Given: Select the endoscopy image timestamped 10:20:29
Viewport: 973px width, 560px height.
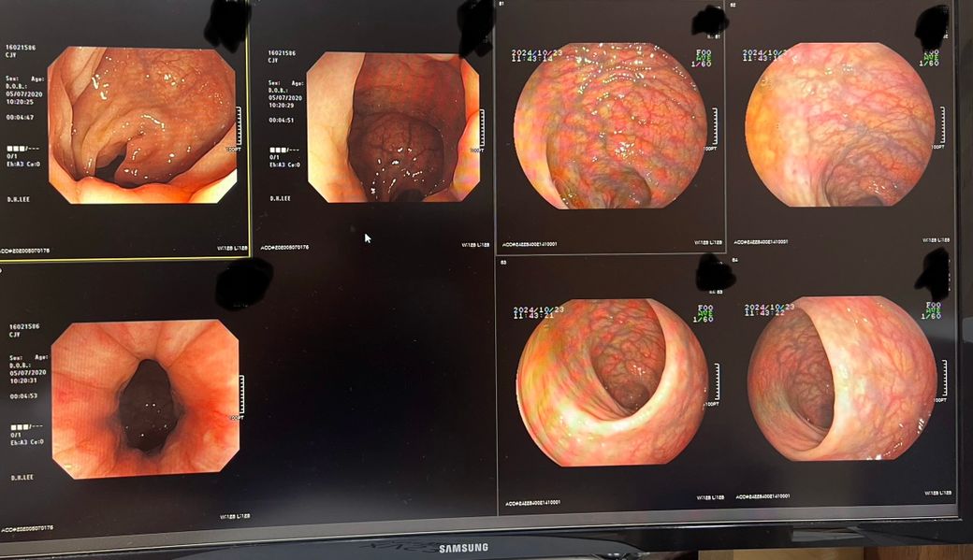Looking at the screenshot, I should click(x=393, y=127).
